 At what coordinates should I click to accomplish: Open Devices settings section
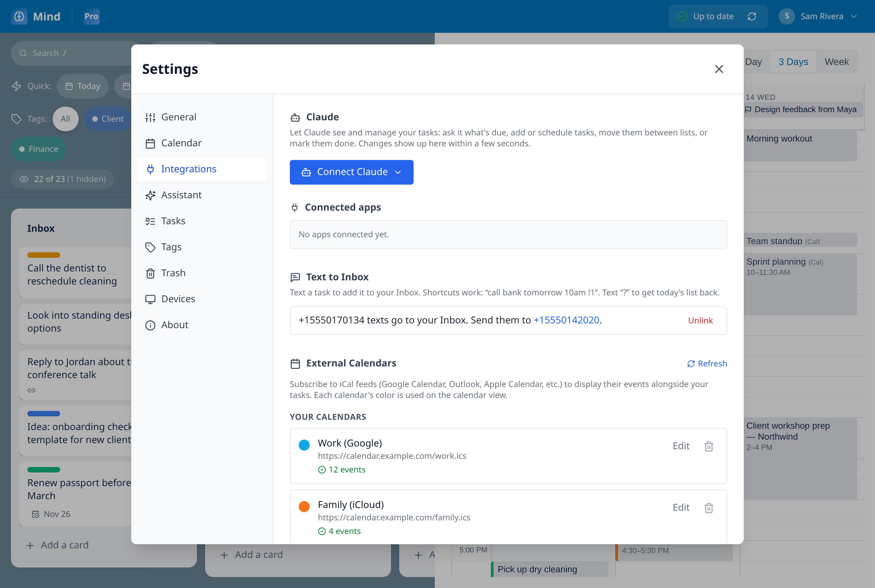click(x=202, y=299)
